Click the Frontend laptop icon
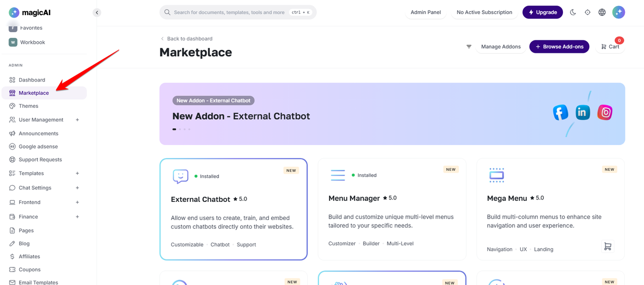 coord(13,202)
